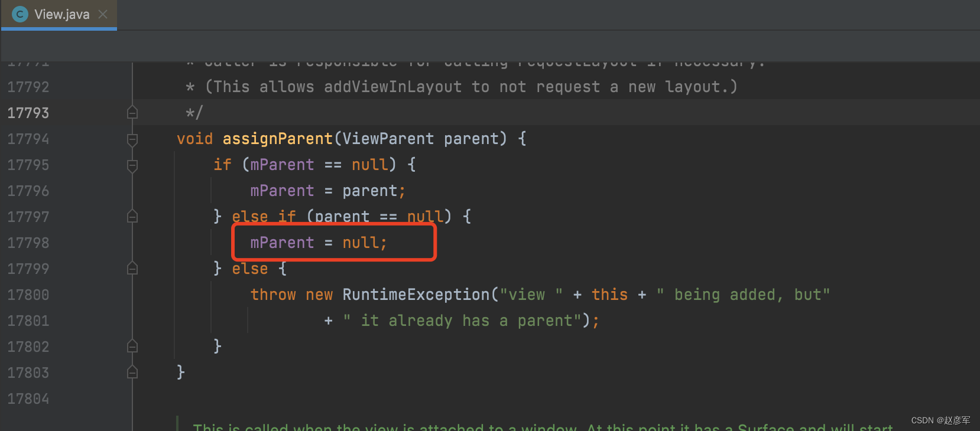Viewport: 980px width, 431px height.
Task: Toggle fold marker at line 17802
Action: pos(132,347)
